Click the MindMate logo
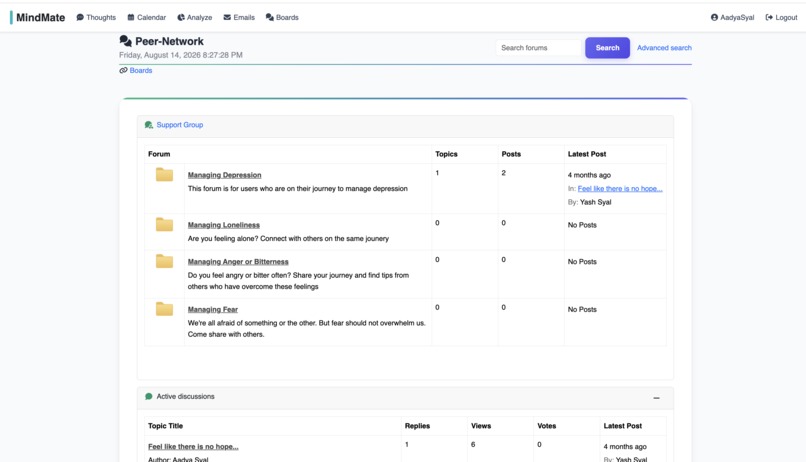The image size is (806, 462). point(40,17)
